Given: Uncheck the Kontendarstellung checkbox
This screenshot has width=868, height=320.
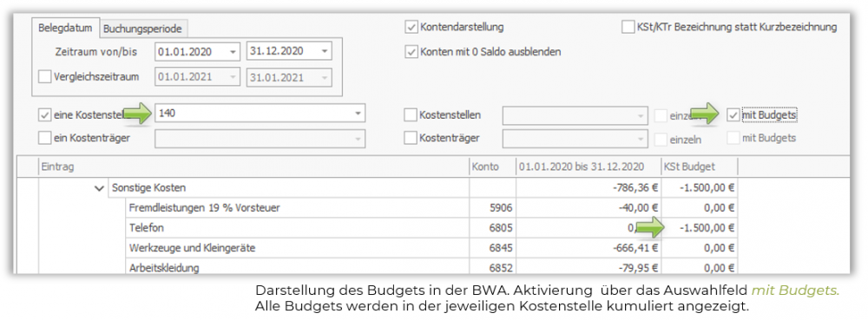Looking at the screenshot, I should [x=411, y=27].
